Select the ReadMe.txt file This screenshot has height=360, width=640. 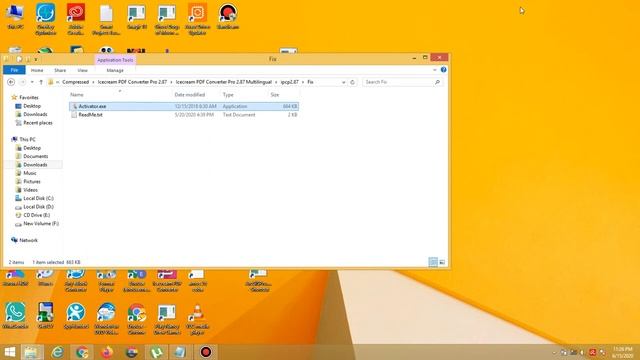[x=184, y=115]
